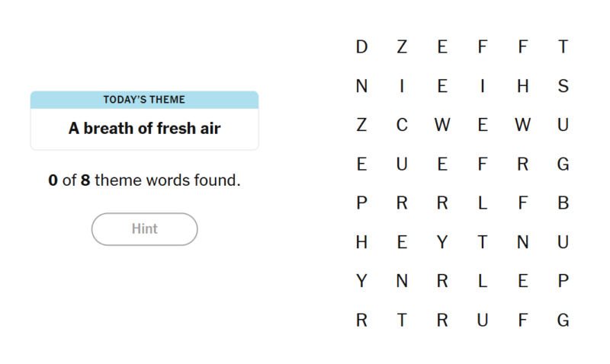Viewport: 610px width, 364px height.
Task: Choose the letter B in the grid
Action: [x=563, y=203]
